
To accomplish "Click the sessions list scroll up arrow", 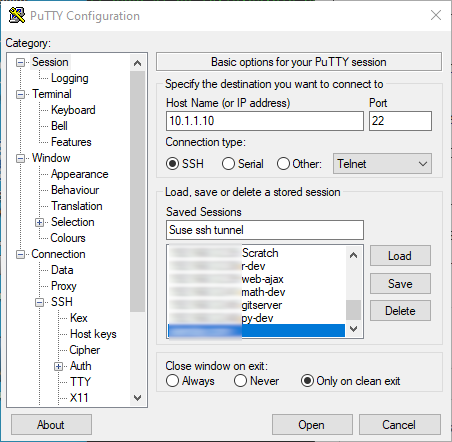I will (354, 255).
